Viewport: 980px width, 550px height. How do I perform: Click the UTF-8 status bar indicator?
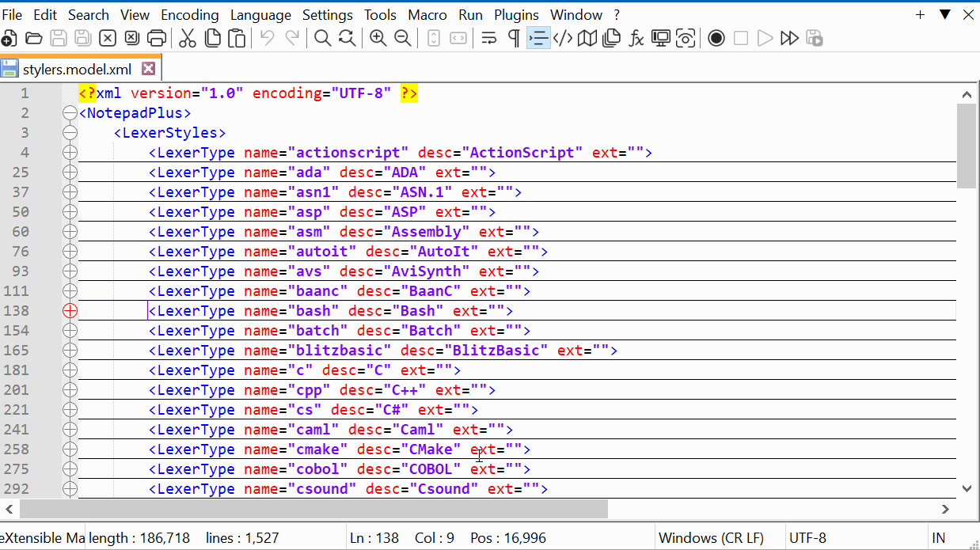coord(808,537)
